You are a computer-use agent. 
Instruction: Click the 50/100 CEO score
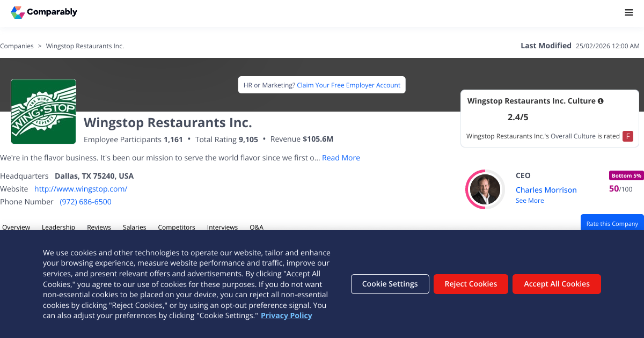(x=621, y=189)
